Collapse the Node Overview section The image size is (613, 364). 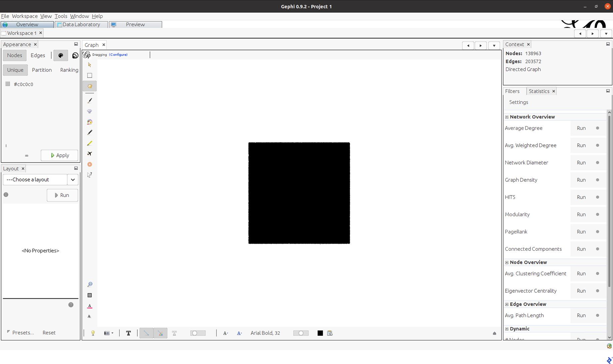pos(507,262)
